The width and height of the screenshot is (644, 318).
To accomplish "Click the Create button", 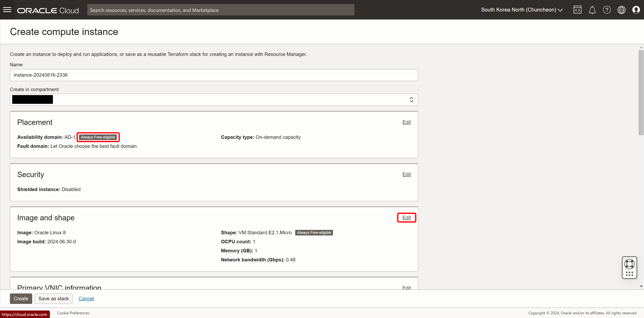I will [x=21, y=298].
